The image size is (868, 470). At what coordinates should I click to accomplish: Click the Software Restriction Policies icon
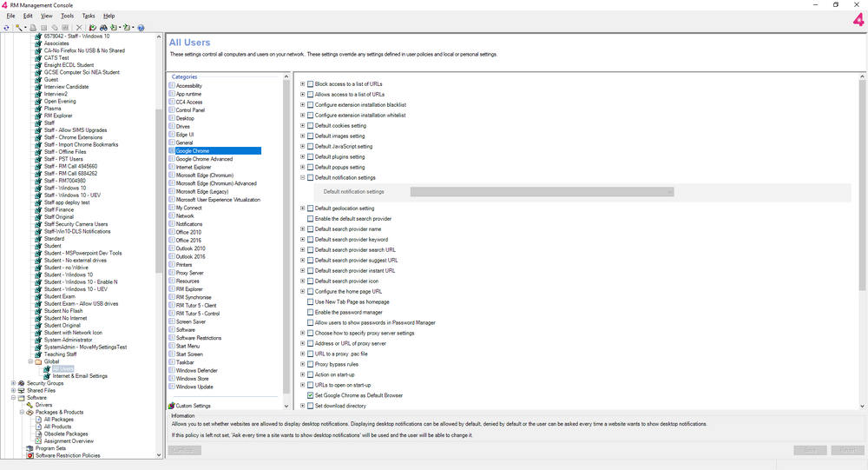coord(30,455)
